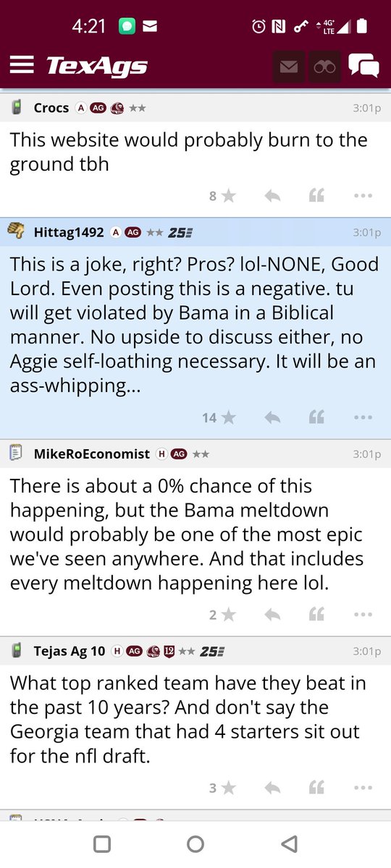Expand more options on Tejas Ag 10's post
Viewport: 391px width, 868px height.
click(363, 787)
